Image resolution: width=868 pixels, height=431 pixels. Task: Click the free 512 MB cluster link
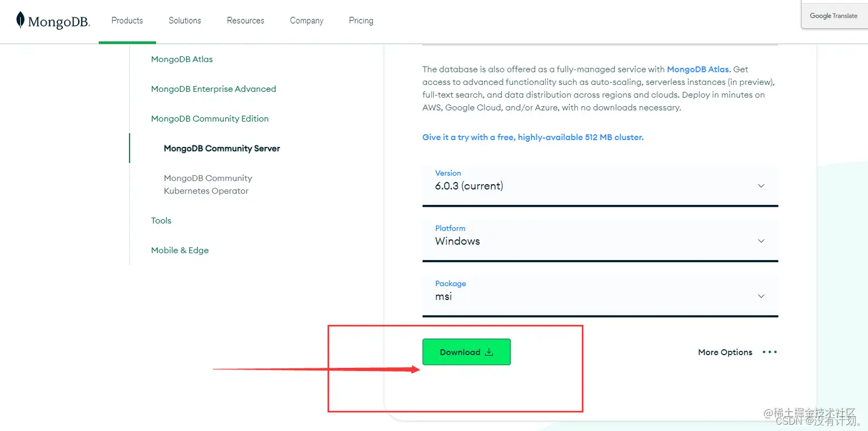(533, 138)
